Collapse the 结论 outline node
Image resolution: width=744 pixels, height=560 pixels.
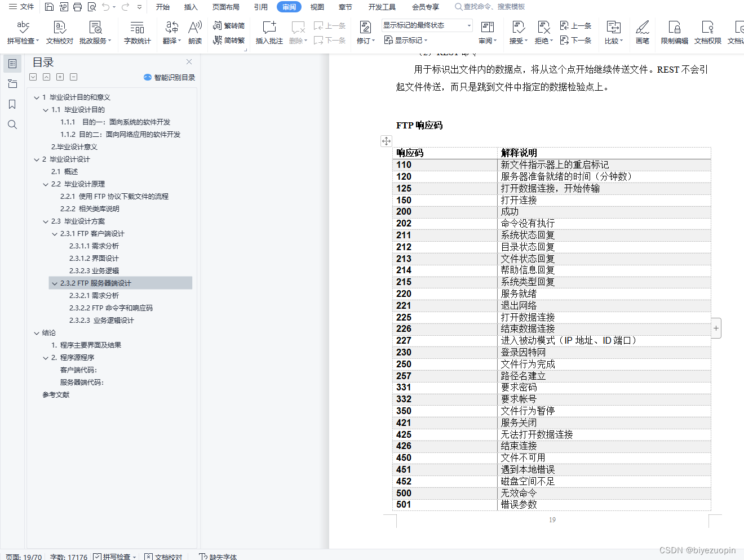(37, 333)
